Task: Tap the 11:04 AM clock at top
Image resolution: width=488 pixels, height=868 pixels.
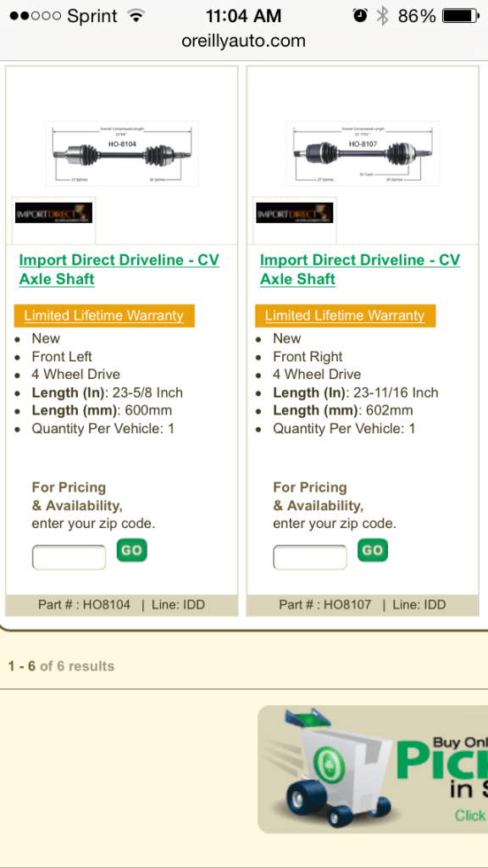Action: click(x=243, y=16)
